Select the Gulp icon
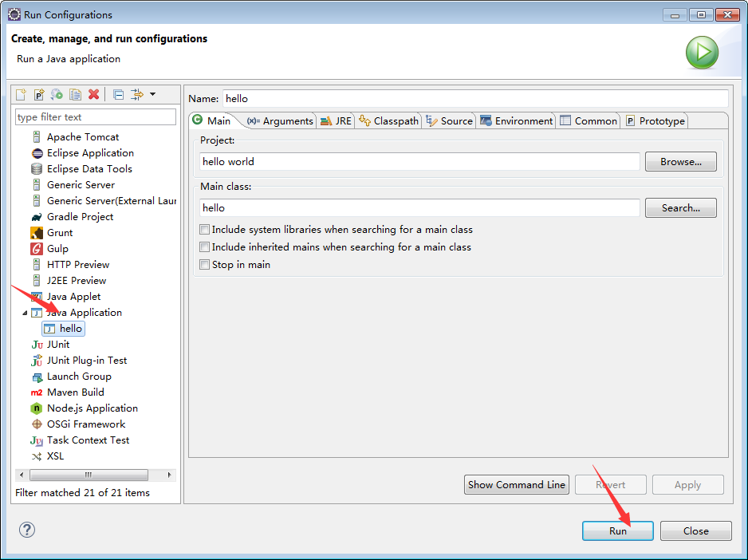 point(37,249)
